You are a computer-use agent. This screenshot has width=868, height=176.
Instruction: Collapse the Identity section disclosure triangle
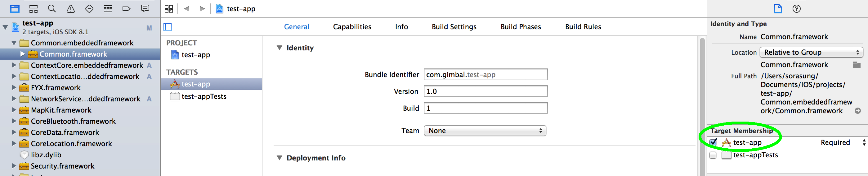[x=279, y=48]
